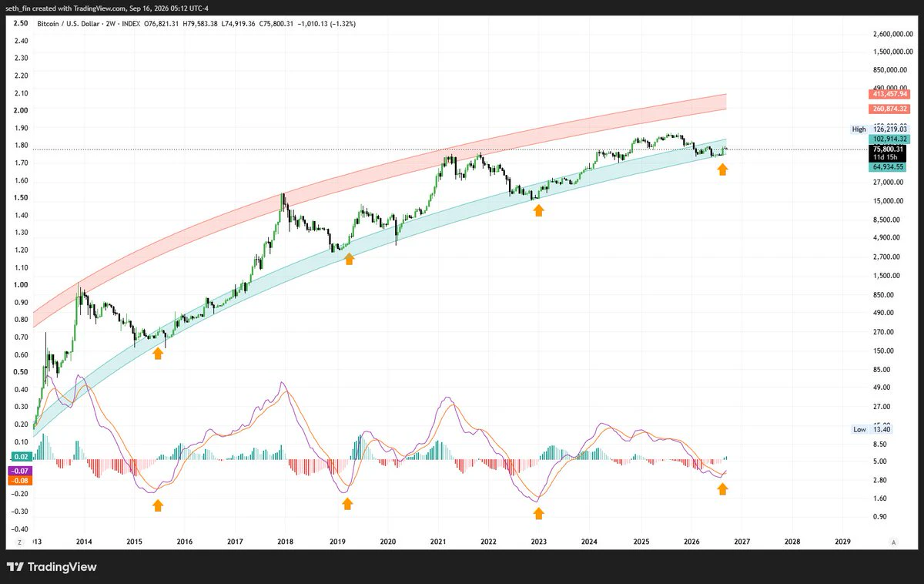Toggle the A auto-scale button
924x584 pixels.
click(893, 542)
